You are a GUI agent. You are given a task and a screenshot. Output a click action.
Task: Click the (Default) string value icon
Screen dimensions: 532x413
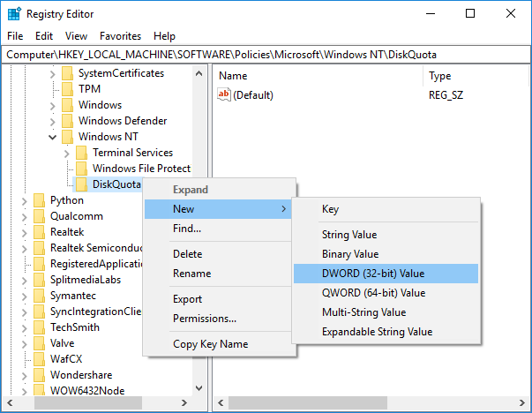point(224,95)
